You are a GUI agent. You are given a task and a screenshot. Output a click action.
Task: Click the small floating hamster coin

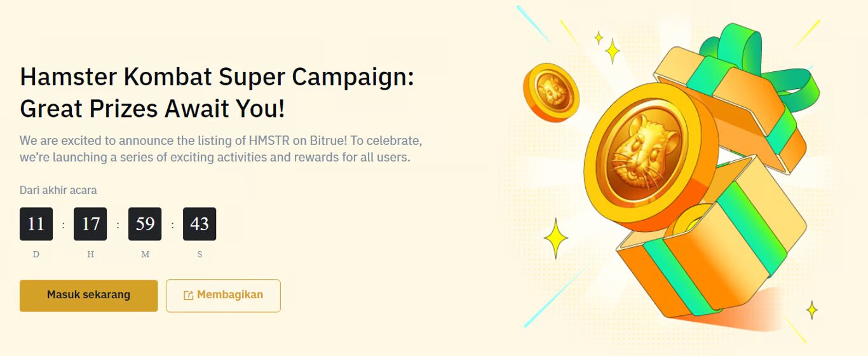click(551, 92)
